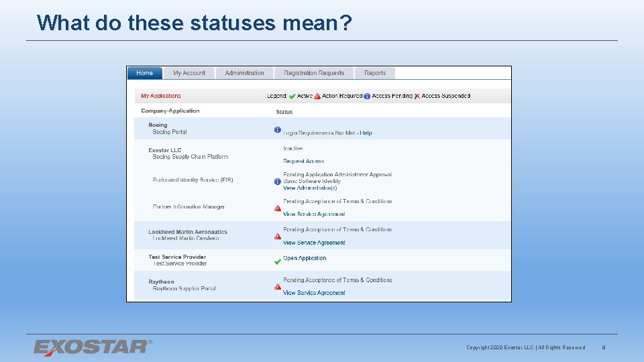Click the Access Pending legend info icon
Screen dimensions: 644x362
367,96
